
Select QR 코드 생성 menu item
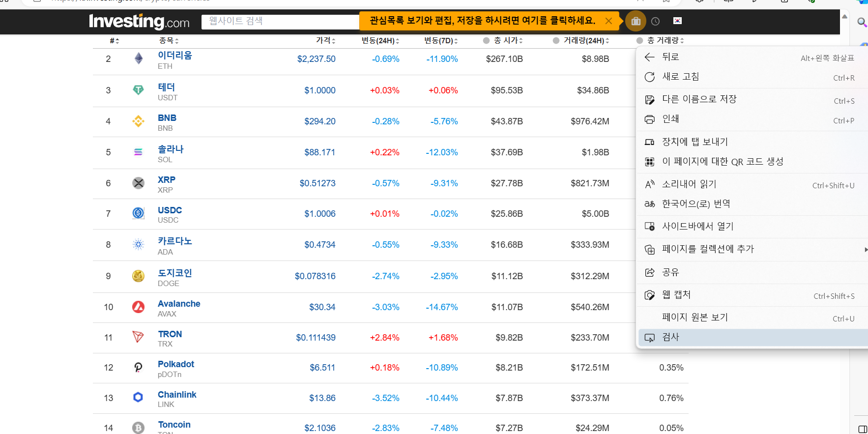tap(752, 161)
